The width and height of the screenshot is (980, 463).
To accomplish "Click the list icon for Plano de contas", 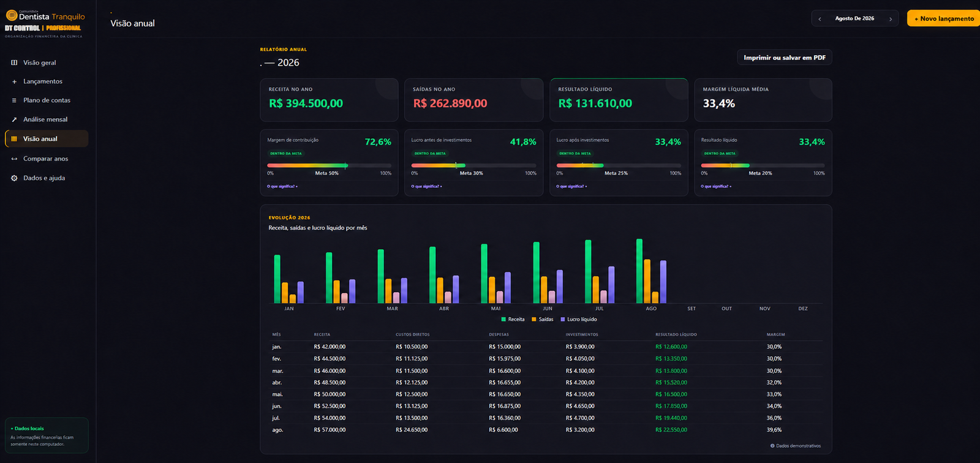I will point(14,100).
